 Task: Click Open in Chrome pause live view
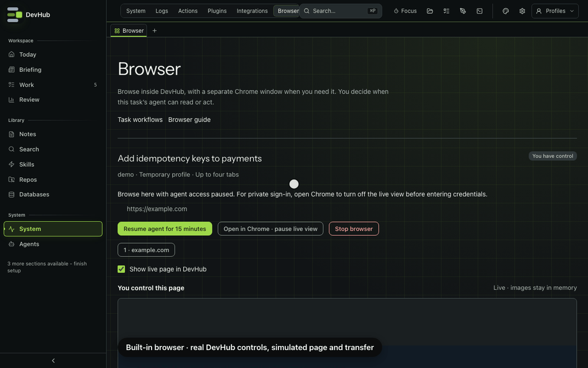pyautogui.click(x=270, y=229)
